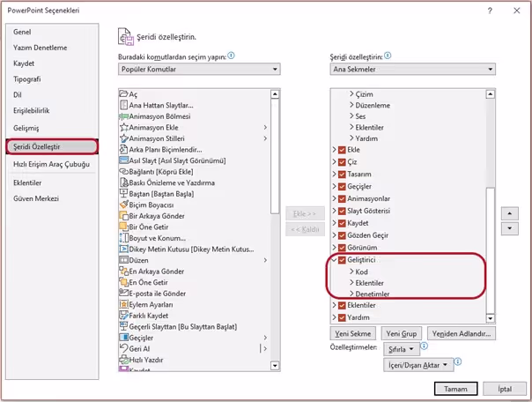
Task: Open Şeridi Özelleştir category
Action: [x=52, y=146]
